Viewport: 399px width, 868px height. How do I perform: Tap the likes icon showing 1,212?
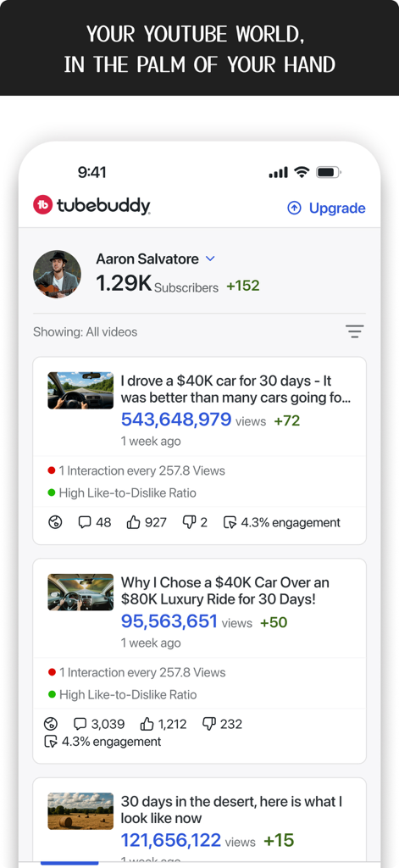click(147, 724)
